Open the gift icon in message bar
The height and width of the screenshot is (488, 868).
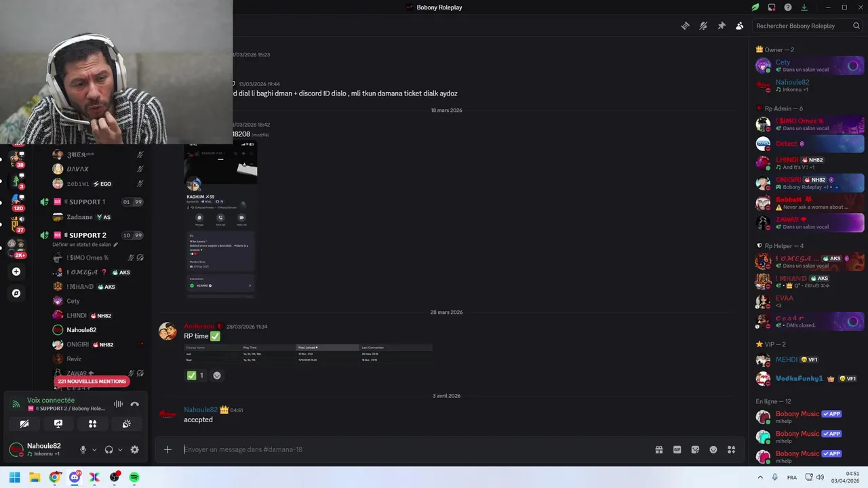click(658, 449)
